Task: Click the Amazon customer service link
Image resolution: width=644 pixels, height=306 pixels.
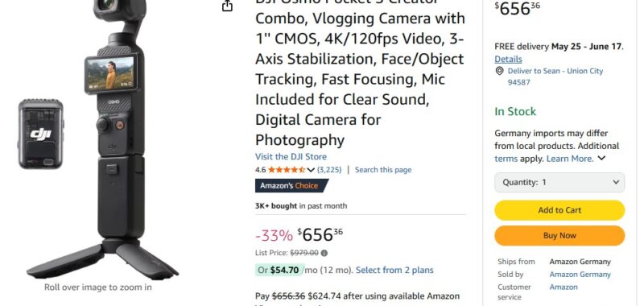Action: (x=563, y=287)
